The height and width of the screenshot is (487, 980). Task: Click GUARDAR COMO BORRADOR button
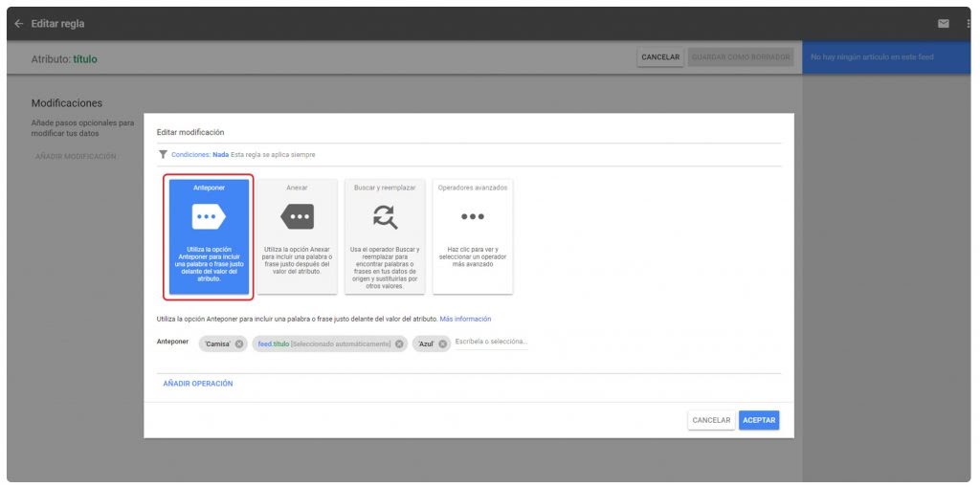pos(741,56)
